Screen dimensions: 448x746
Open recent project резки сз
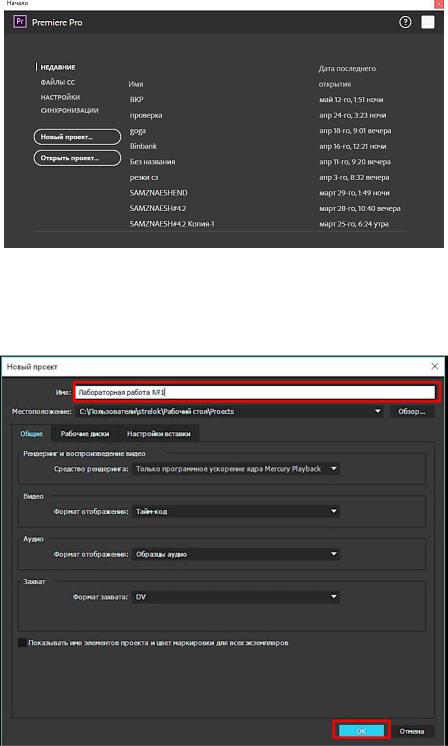tap(143, 177)
